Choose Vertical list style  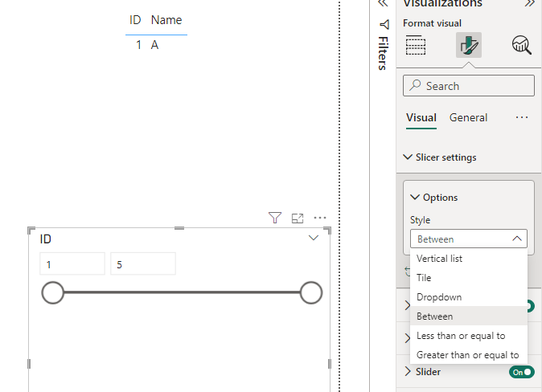(x=468, y=259)
